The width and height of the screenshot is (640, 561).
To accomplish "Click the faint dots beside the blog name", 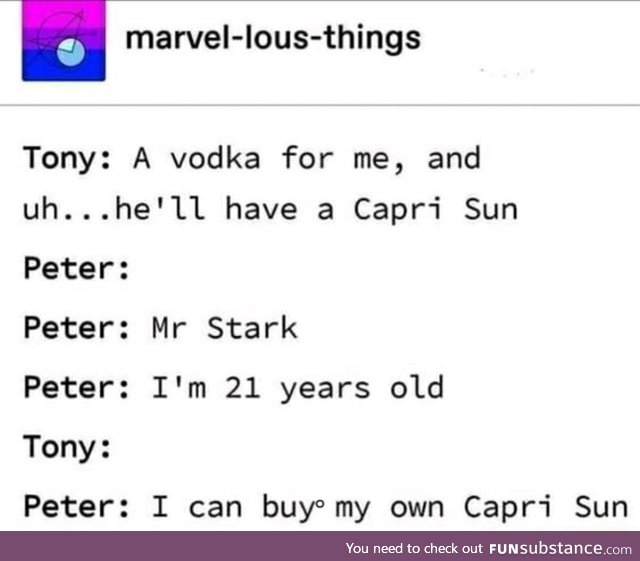I will pos(508,72).
